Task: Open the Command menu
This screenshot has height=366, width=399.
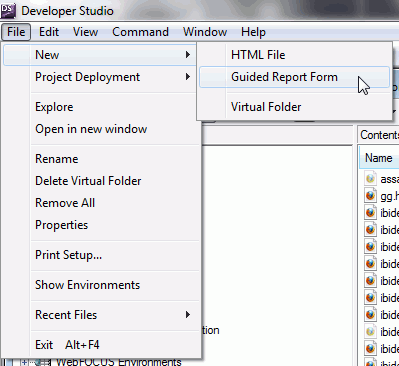Action: click(x=140, y=32)
